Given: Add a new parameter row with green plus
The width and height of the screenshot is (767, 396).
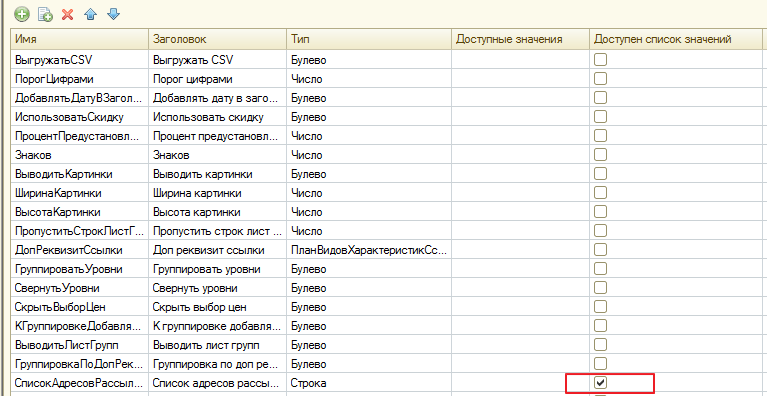Looking at the screenshot, I should (x=22, y=14).
